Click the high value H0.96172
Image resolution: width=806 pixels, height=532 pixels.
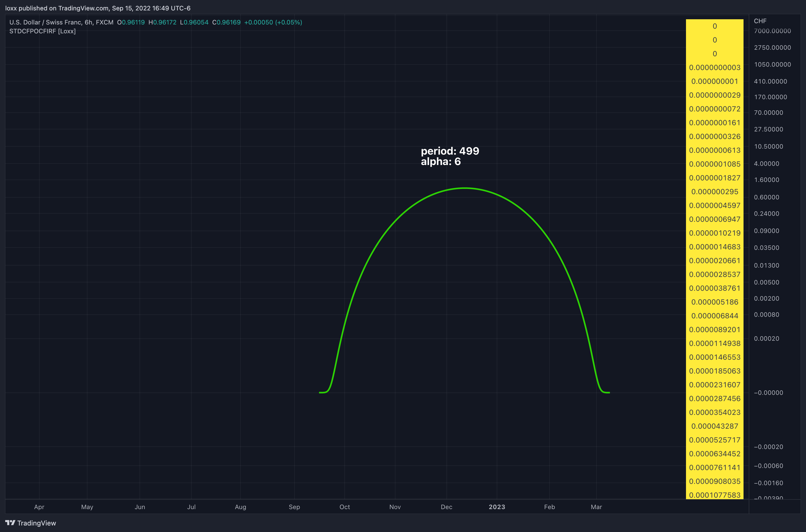coord(162,22)
